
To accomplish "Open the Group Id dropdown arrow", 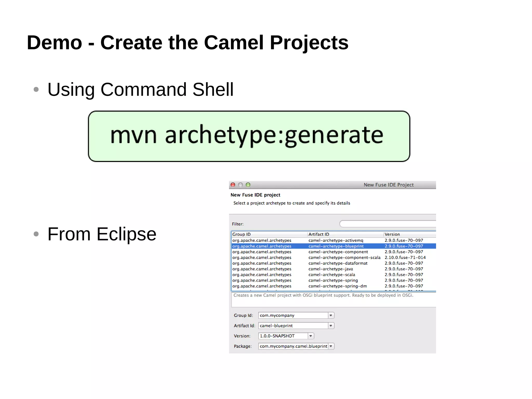I will click(x=331, y=315).
